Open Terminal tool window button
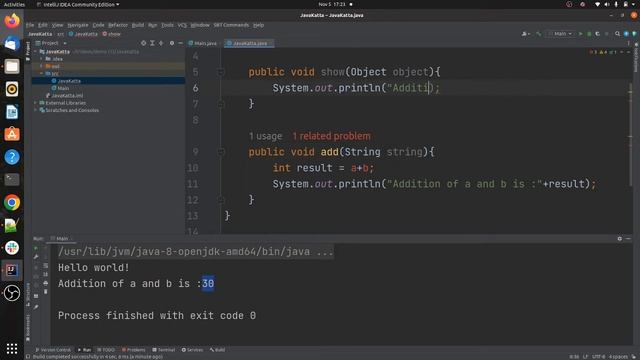This screenshot has height=360, width=640. (x=164, y=350)
